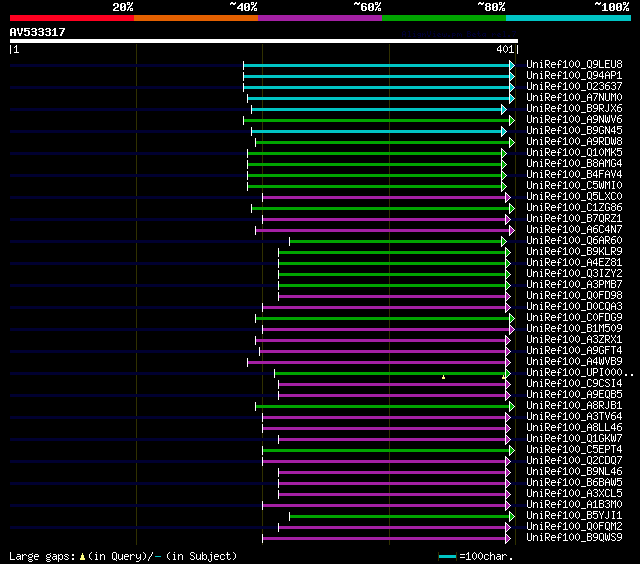Click the UniRef100_A3XCL5 label
640x564 pixels.
pos(574,494)
